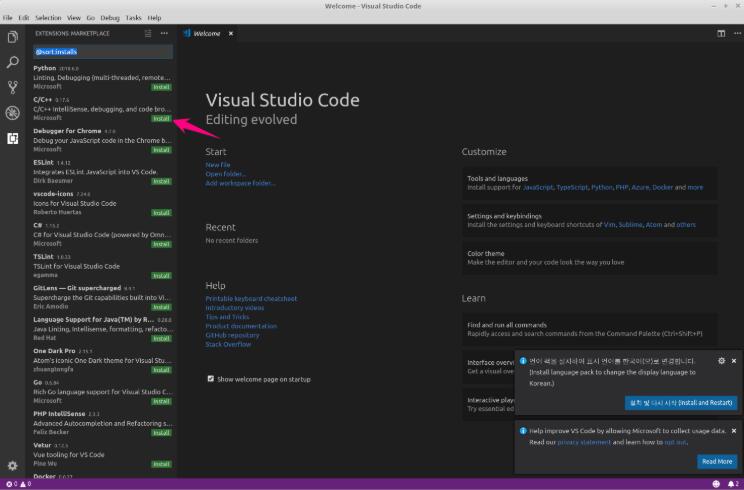This screenshot has width=744, height=490.
Task: Close the Welcome tab
Action: pos(231,34)
